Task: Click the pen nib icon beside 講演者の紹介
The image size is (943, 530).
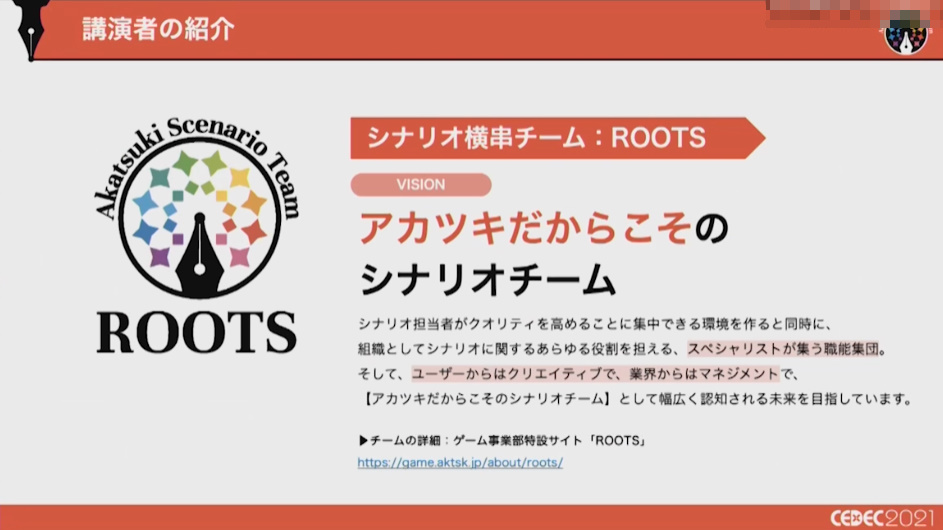Action: 31,30
